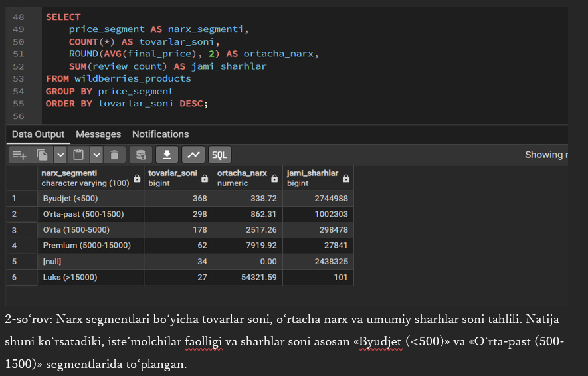Click the jami_sharhlar value 298478
The height and width of the screenshot is (376, 588).
(x=318, y=230)
